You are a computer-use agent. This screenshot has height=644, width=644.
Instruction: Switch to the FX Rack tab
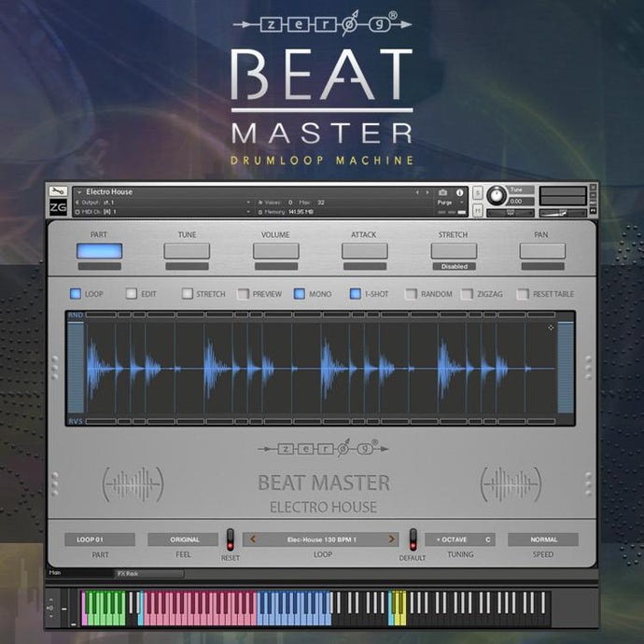(x=127, y=574)
